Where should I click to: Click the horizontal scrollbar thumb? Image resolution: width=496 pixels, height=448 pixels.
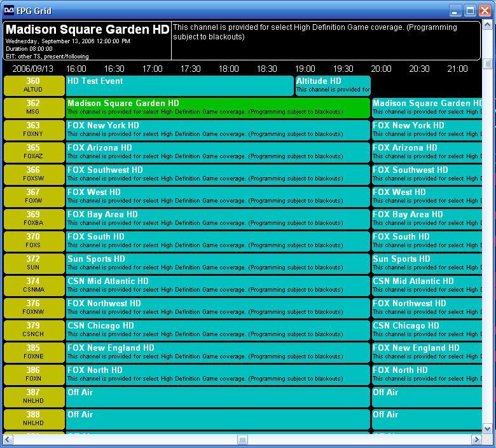[x=242, y=440]
